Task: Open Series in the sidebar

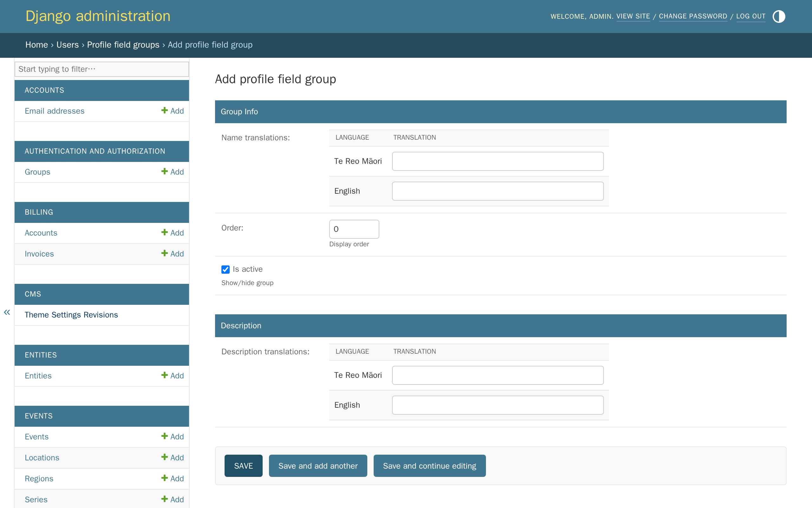Action: point(36,500)
